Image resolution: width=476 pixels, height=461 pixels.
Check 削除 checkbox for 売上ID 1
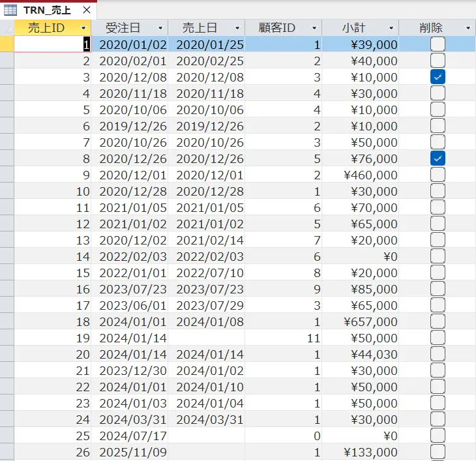tap(438, 44)
